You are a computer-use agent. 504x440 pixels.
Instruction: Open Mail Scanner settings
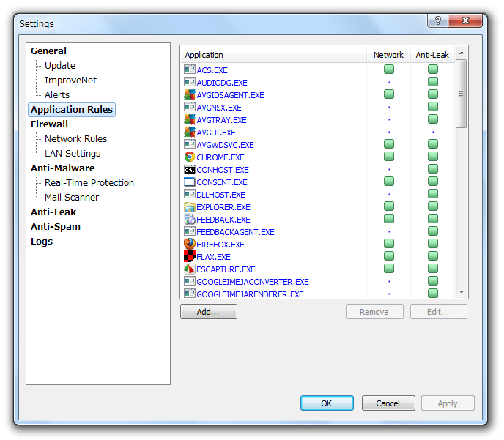72,197
